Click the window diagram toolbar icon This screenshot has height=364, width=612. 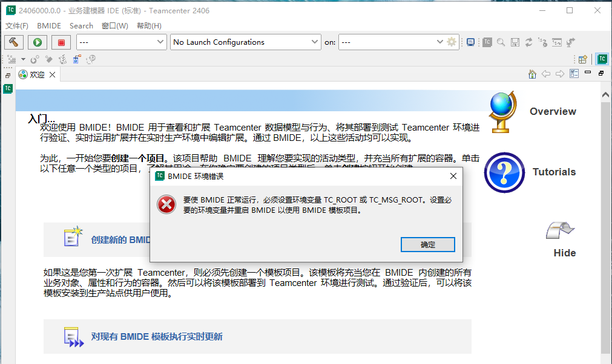click(557, 42)
